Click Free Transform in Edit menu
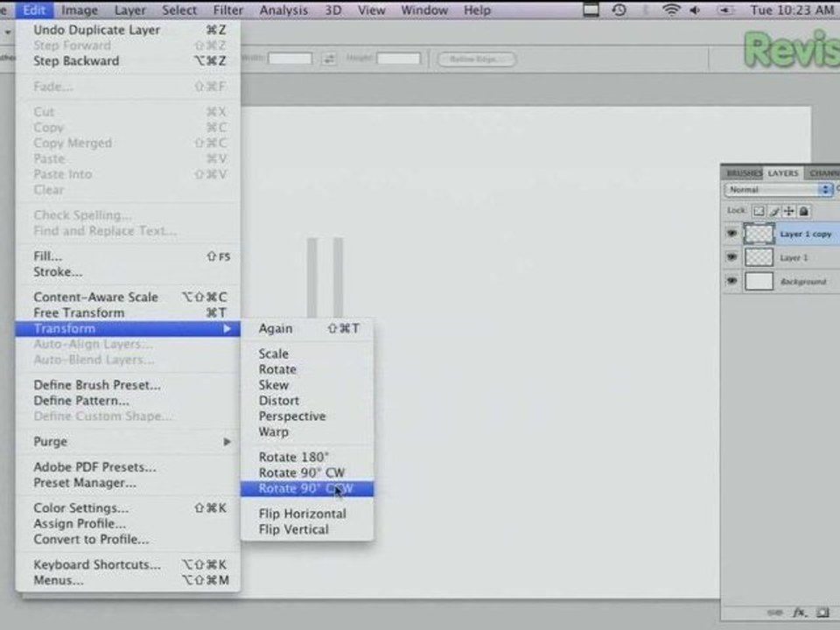840x630 pixels. pos(128,313)
